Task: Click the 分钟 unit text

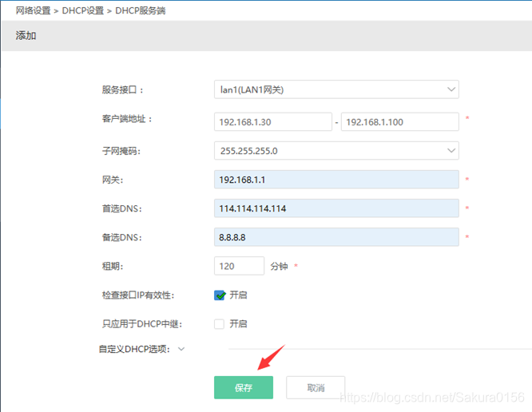Action: click(279, 266)
